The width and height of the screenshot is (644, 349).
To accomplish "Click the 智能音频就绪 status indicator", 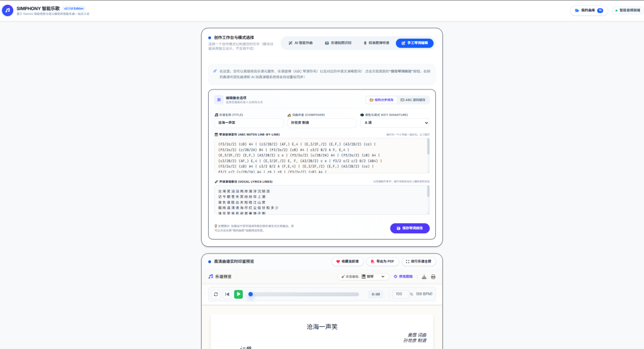I will pyautogui.click(x=627, y=10).
